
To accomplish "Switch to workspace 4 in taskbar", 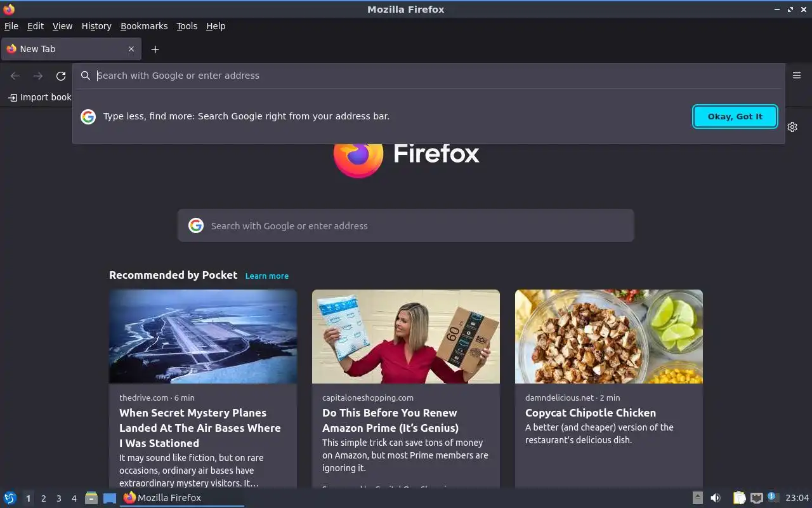I will (74, 498).
